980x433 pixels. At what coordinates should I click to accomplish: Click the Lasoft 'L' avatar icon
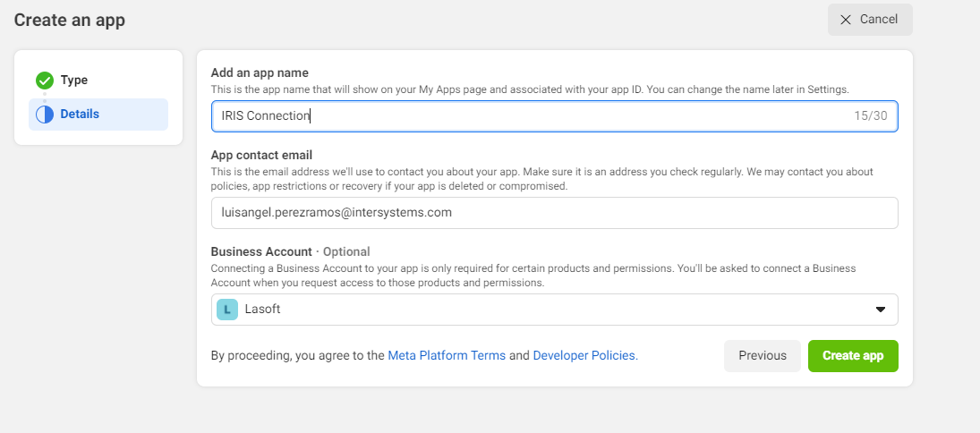tap(227, 310)
